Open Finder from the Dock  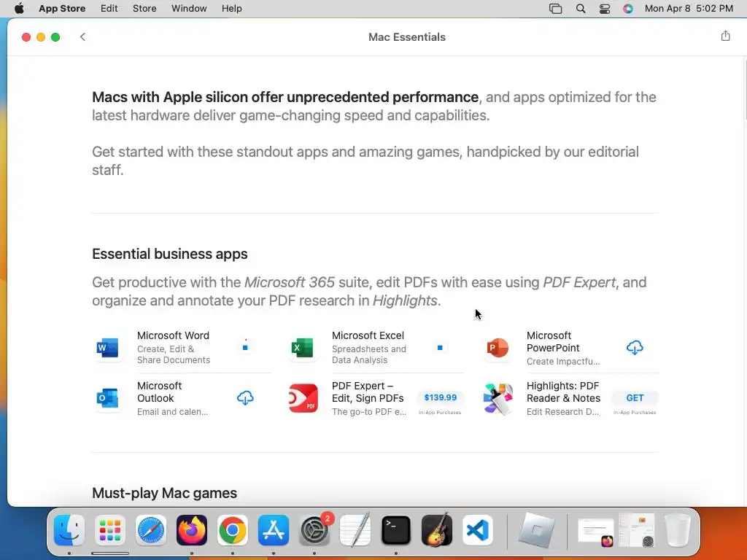click(69, 530)
